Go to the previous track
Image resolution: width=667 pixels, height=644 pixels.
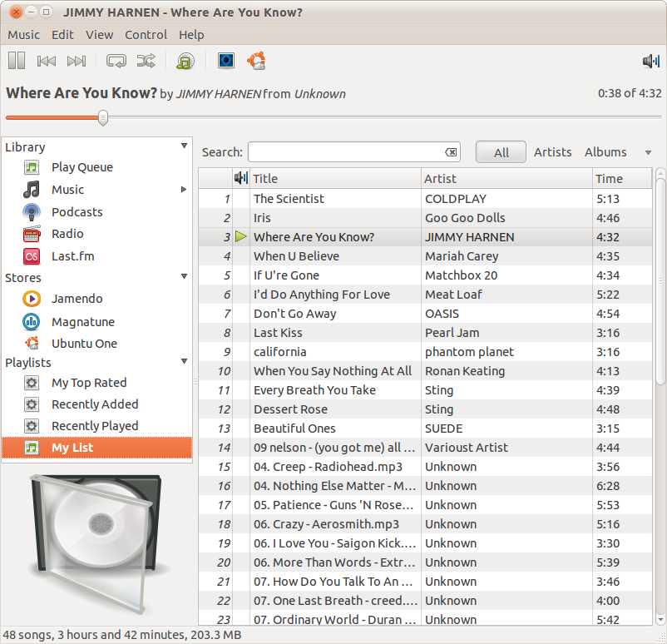(46, 61)
